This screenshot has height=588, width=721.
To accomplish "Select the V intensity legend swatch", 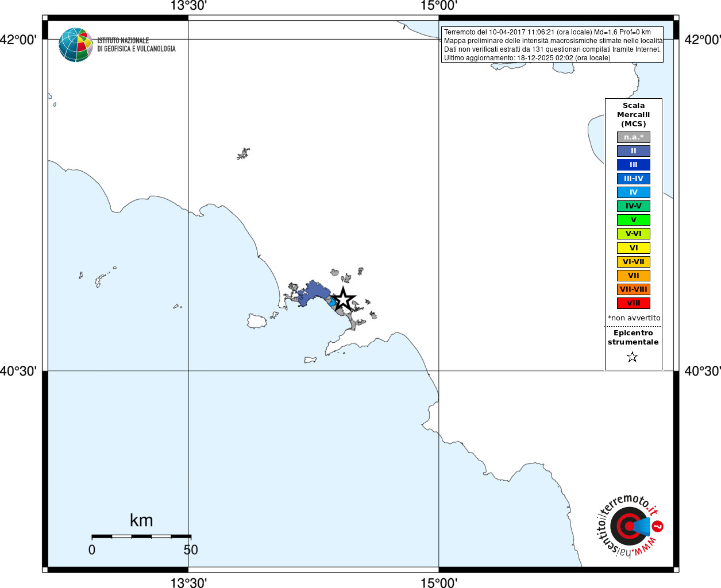I will pyautogui.click(x=634, y=220).
